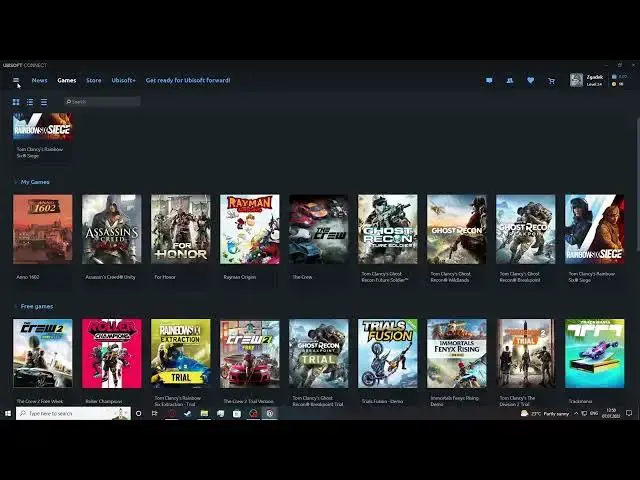
Task: Open The Crew 2 Free Week cover
Action: (x=42, y=353)
